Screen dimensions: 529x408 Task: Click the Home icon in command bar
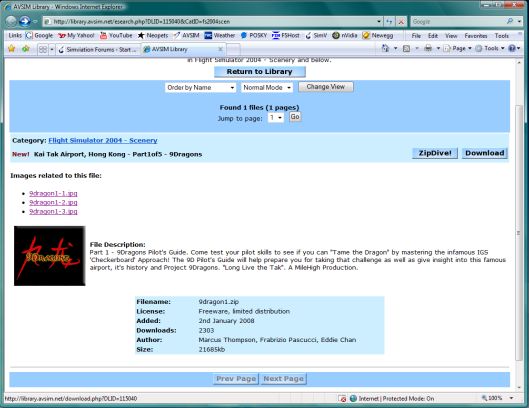coord(385,49)
